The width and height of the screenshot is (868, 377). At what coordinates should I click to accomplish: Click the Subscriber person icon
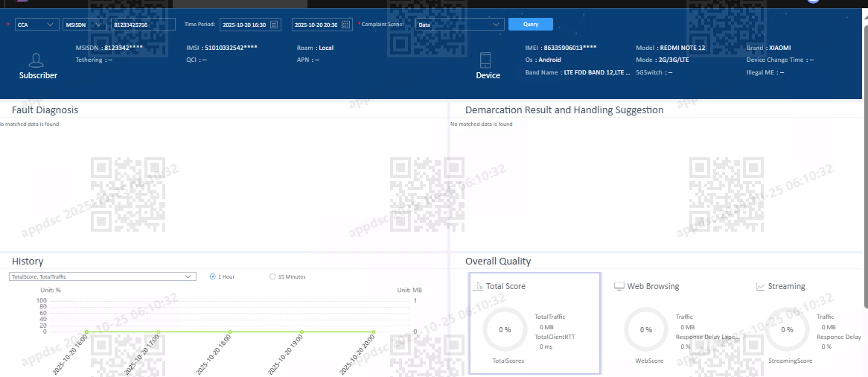click(36, 60)
